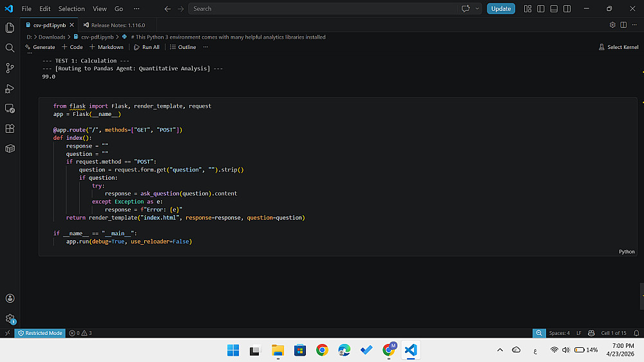Open Google Chrome from the taskbar
The height and width of the screenshot is (362, 644).
coord(322,350)
